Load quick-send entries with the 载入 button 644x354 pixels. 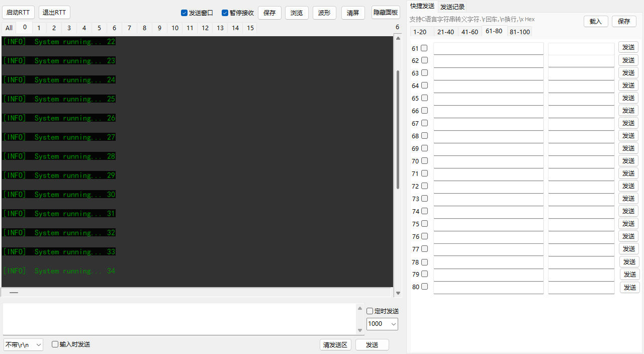(x=595, y=22)
